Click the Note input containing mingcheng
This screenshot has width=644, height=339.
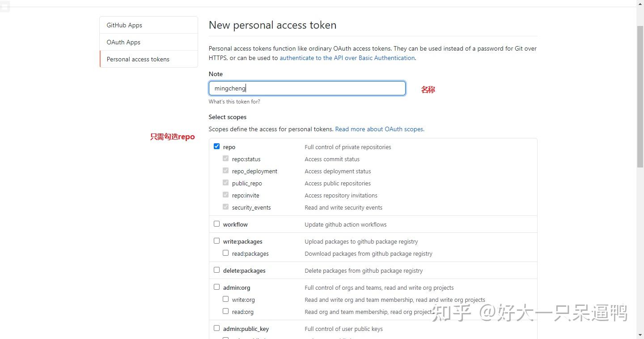307,88
